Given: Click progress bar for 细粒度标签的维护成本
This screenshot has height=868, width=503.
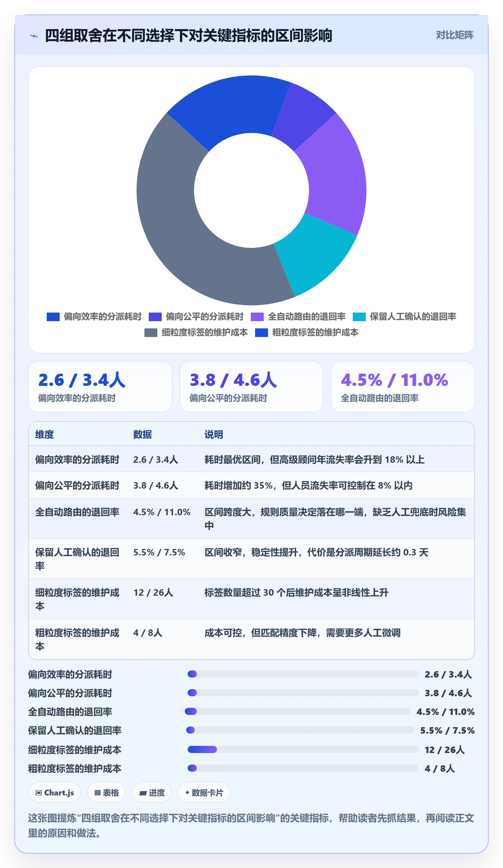Looking at the screenshot, I should coord(303,749).
